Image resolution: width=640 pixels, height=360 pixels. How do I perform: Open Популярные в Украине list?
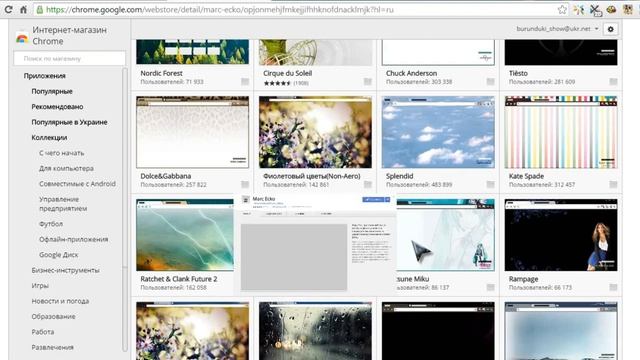pyautogui.click(x=69, y=122)
